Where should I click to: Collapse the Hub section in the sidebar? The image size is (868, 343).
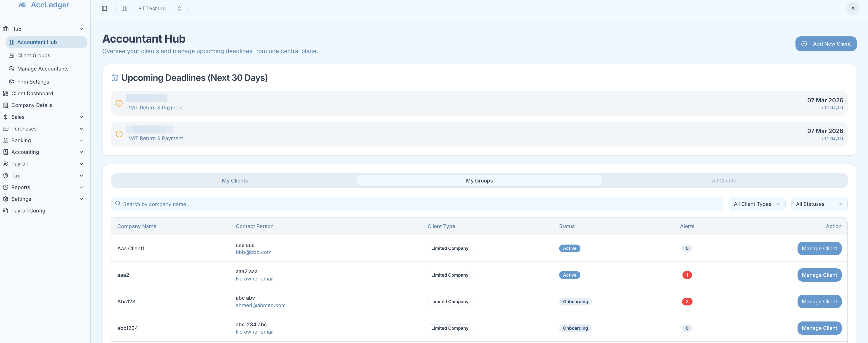pos(81,29)
